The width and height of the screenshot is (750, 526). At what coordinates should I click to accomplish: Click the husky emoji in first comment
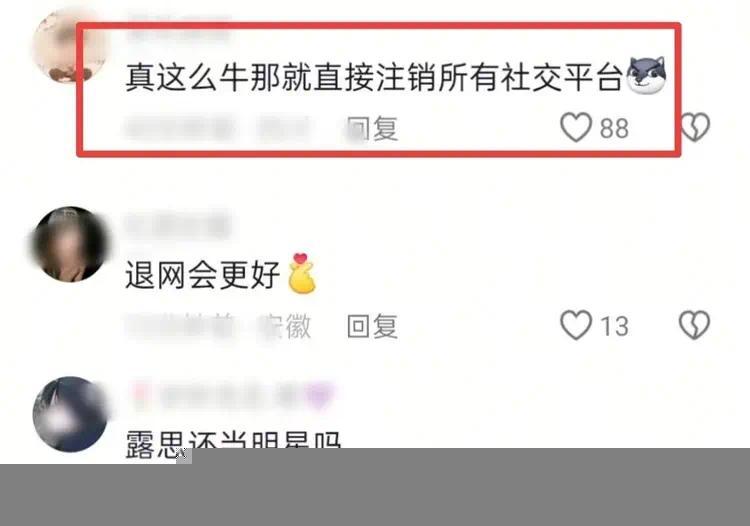pos(646,76)
